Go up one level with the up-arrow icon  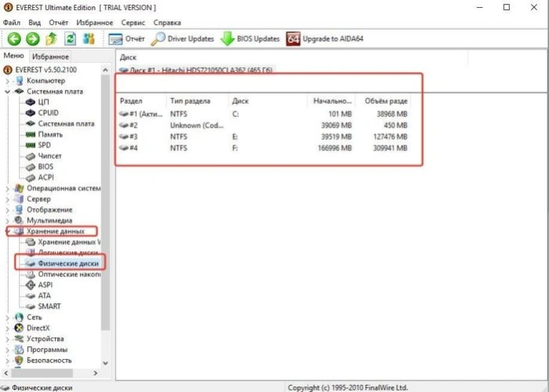click(51, 38)
